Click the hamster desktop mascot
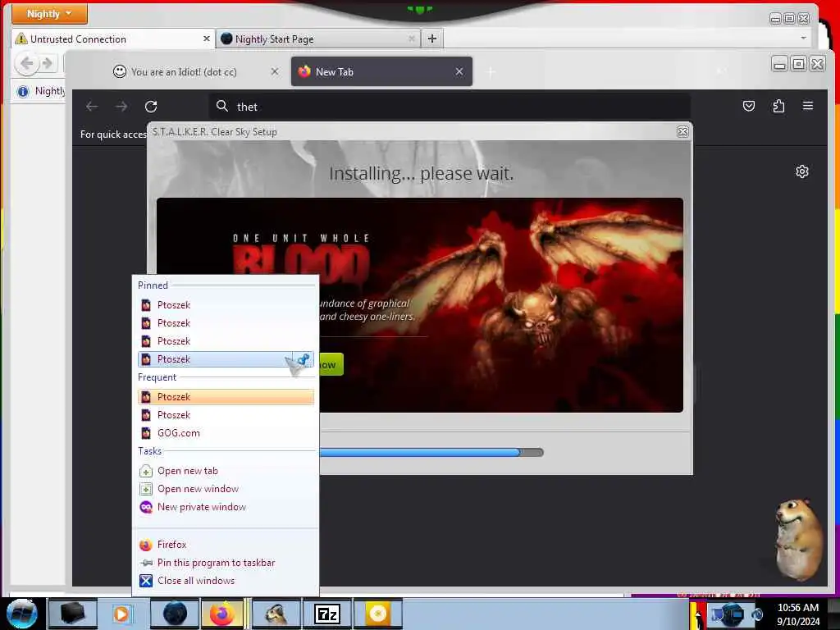 (x=797, y=539)
